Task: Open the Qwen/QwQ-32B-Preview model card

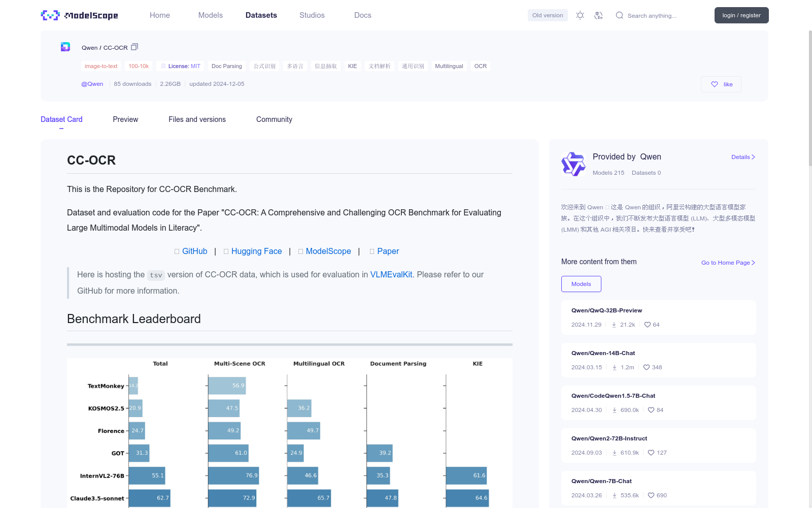Action: tap(659, 317)
